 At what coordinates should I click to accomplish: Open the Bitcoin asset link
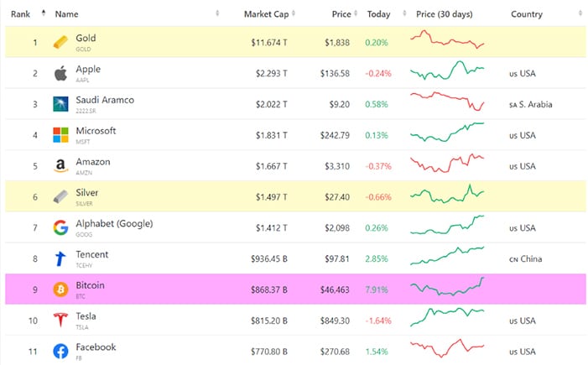tap(90, 285)
